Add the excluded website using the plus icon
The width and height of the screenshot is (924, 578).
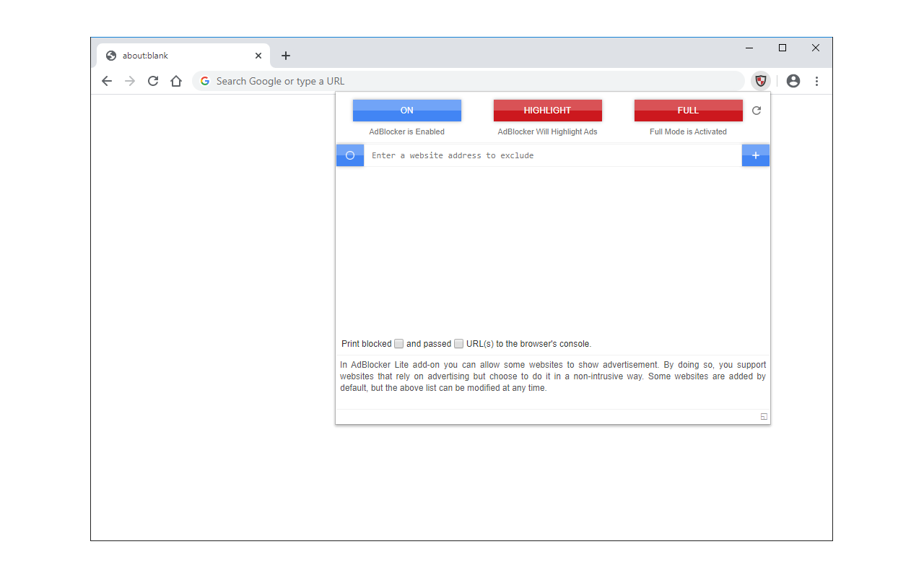point(755,155)
